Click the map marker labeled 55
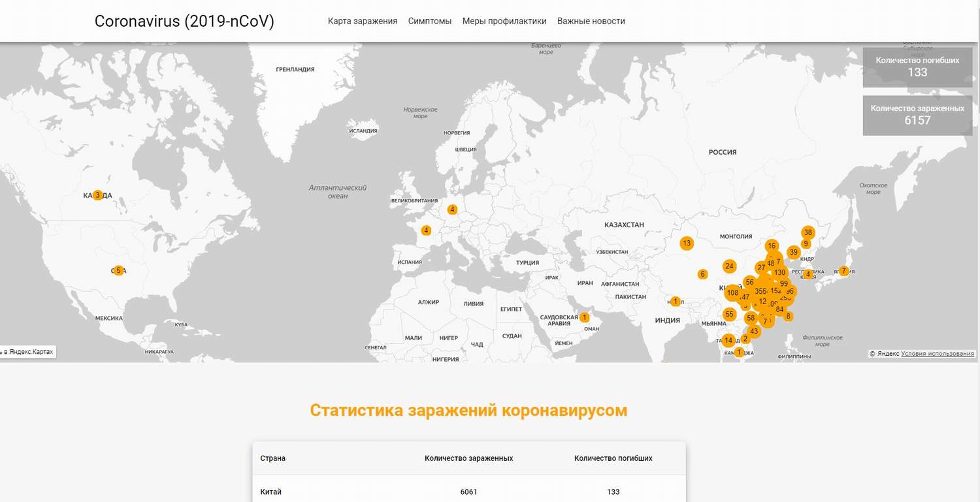This screenshot has height=502, width=980. (x=730, y=314)
